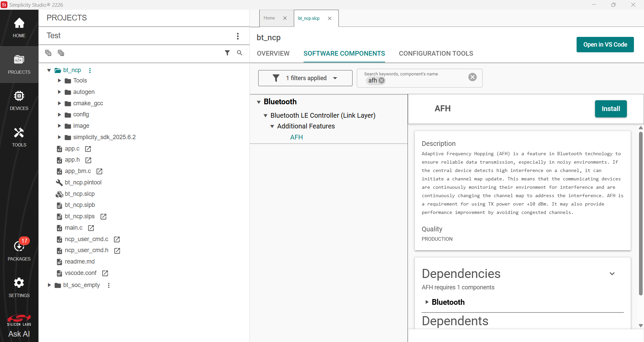Open the Tools sidebar view

point(19,137)
